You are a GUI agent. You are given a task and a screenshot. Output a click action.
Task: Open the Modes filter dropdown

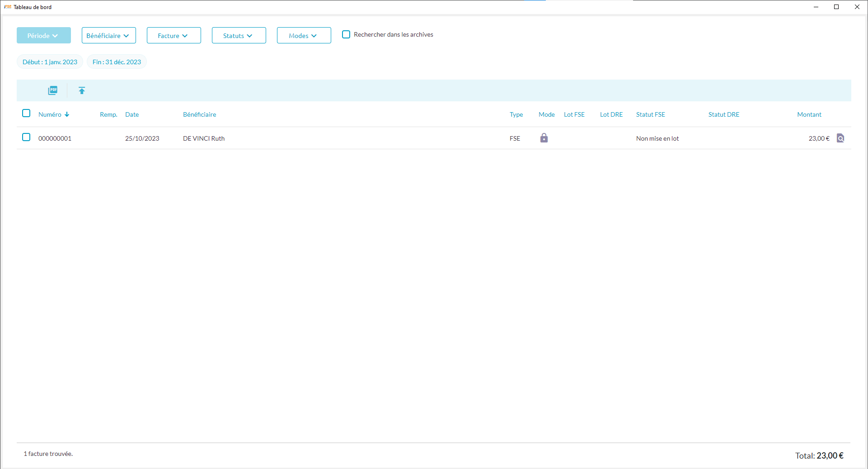click(304, 35)
